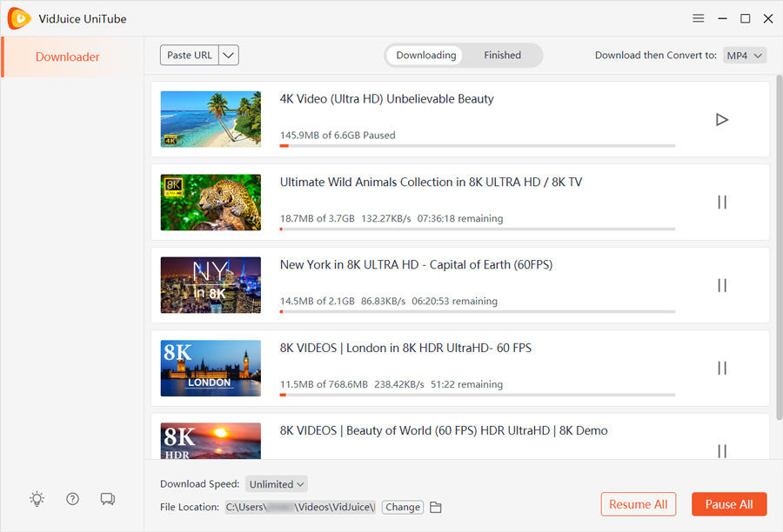The image size is (783, 532).
Task: Click the download list vertical scrollbar
Action: coord(779,247)
